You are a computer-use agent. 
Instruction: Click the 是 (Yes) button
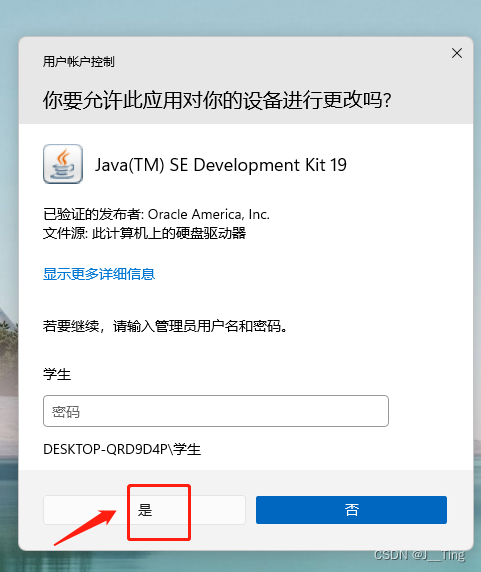tap(144, 510)
